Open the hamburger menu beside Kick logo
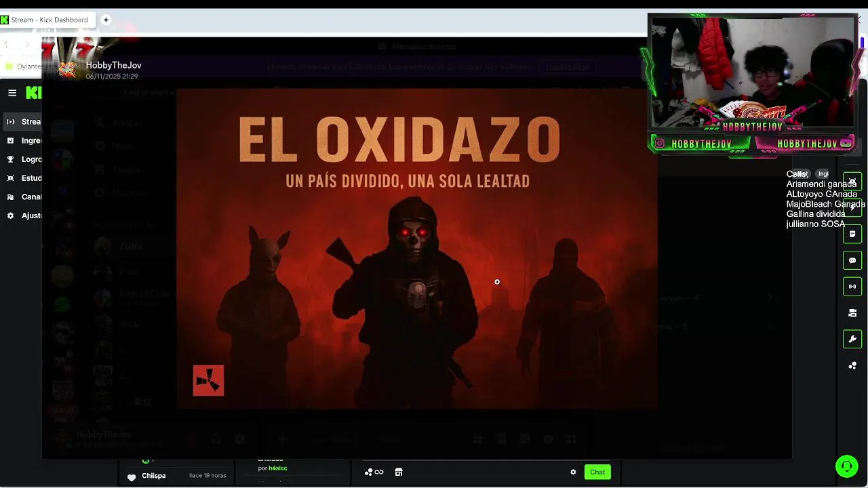 (12, 93)
